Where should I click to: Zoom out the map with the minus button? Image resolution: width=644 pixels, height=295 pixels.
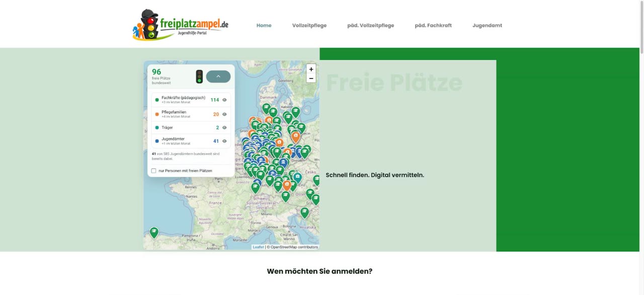pos(311,78)
